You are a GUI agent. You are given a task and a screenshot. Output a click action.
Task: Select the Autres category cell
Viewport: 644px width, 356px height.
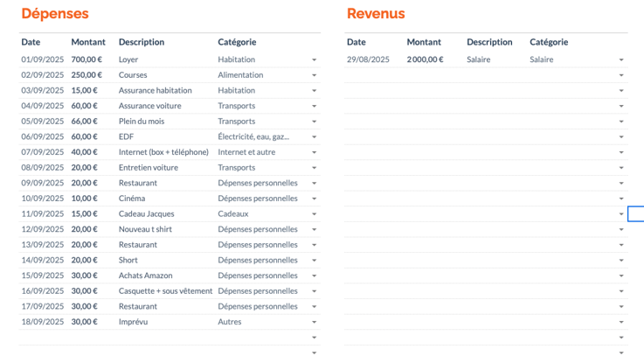[230, 322]
